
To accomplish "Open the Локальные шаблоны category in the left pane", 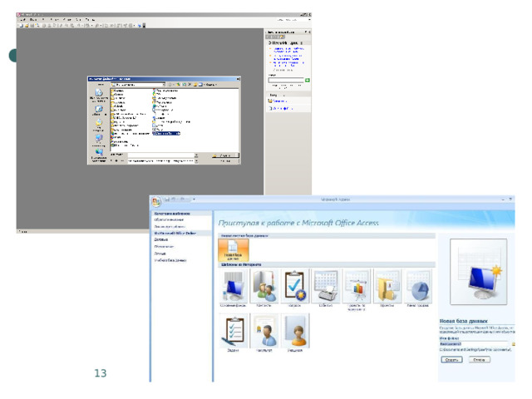I will click(x=170, y=226).
